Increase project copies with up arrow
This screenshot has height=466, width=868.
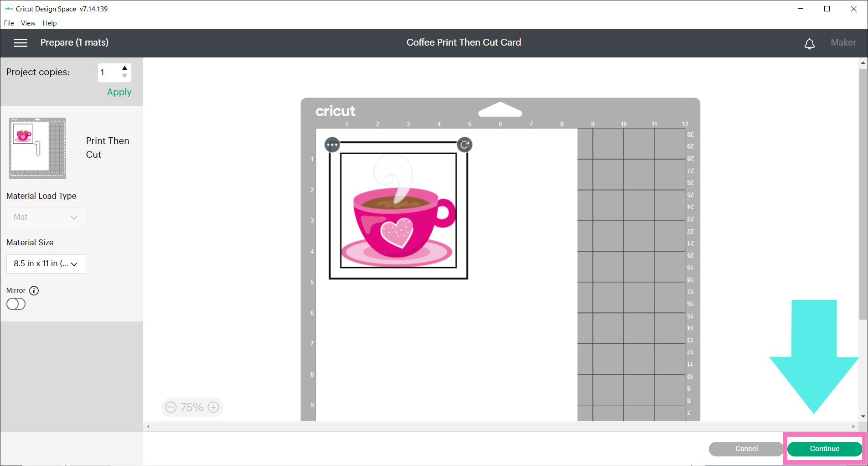click(x=124, y=68)
